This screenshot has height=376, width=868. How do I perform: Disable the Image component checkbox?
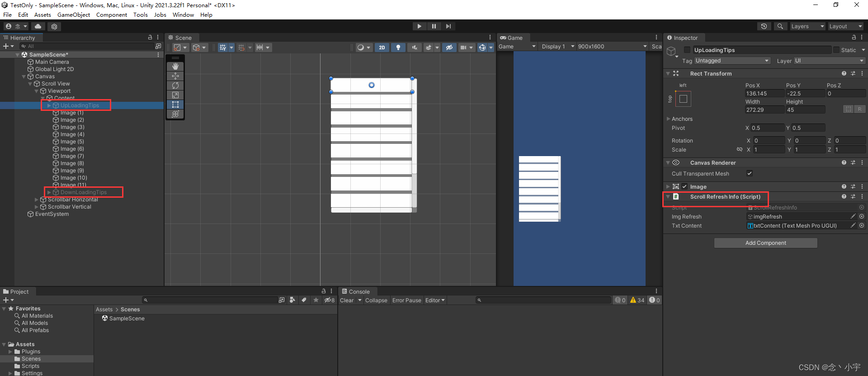pos(684,186)
